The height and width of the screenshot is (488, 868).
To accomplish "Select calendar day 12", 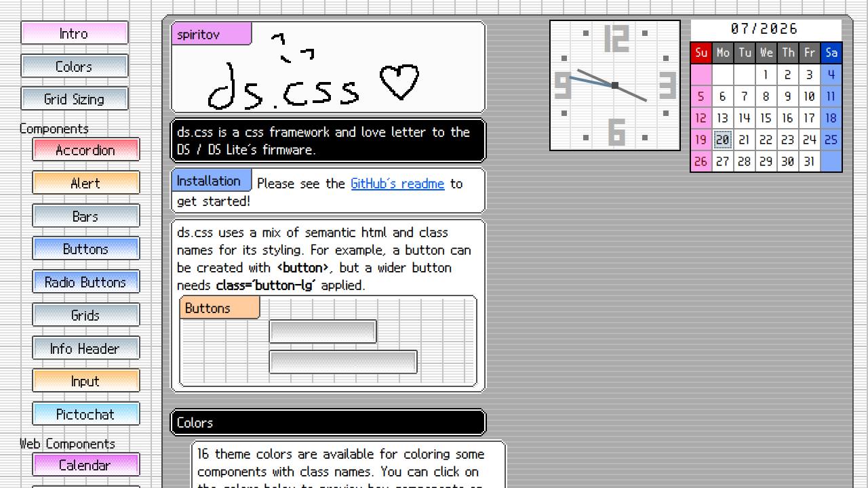I will 701,118.
